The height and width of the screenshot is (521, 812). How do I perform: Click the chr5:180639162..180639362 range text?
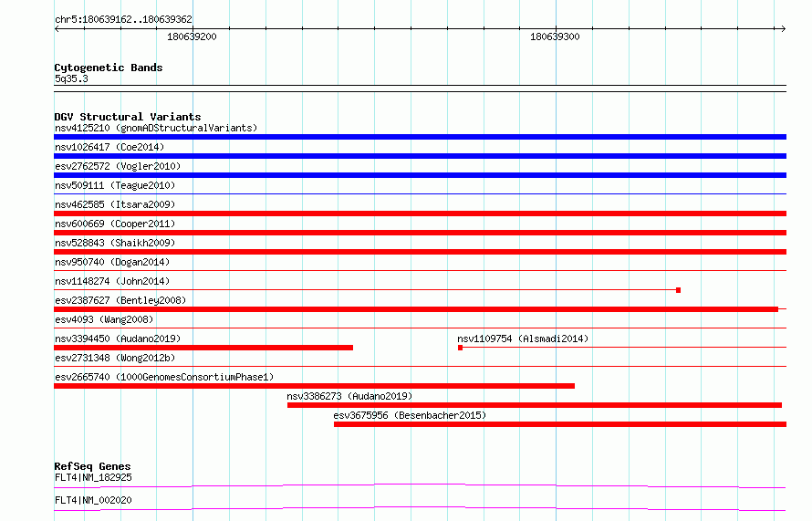[x=123, y=20]
